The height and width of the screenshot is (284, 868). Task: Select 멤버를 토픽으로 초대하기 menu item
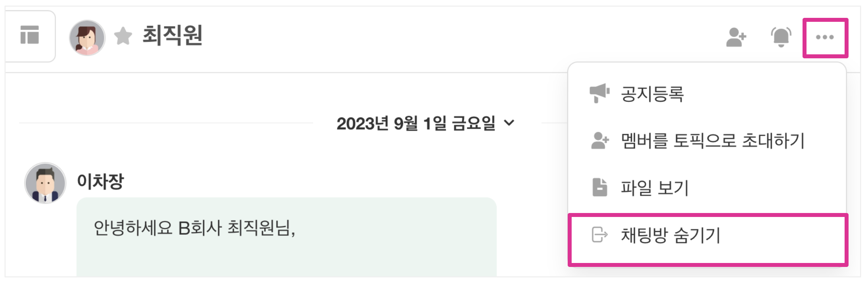tap(712, 141)
